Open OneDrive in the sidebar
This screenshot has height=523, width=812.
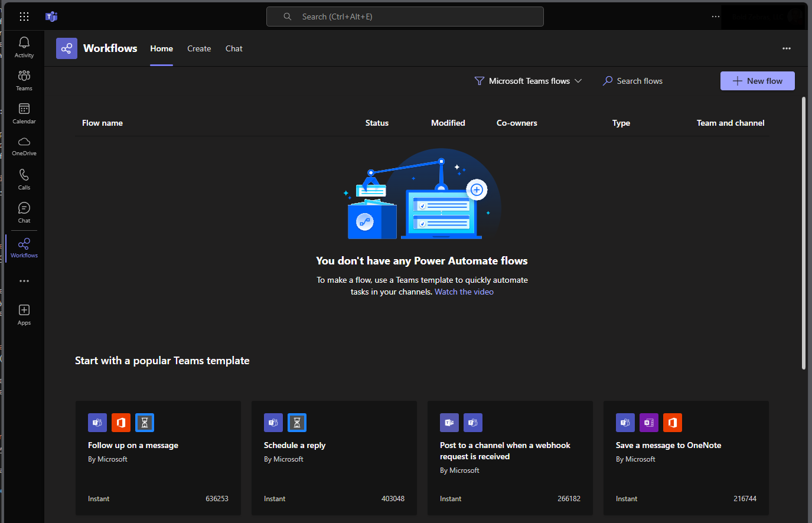tap(24, 146)
